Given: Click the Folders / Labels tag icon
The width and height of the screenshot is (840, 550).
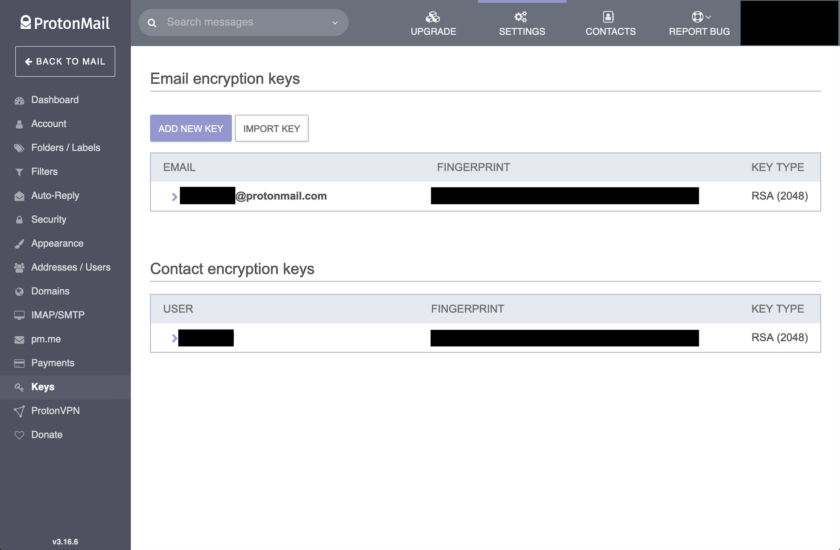Looking at the screenshot, I should point(19,148).
